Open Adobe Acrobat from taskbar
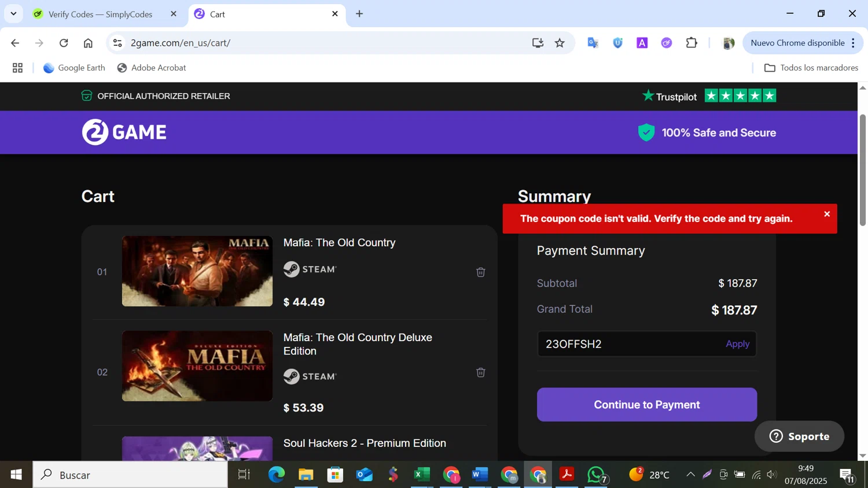 click(567, 475)
